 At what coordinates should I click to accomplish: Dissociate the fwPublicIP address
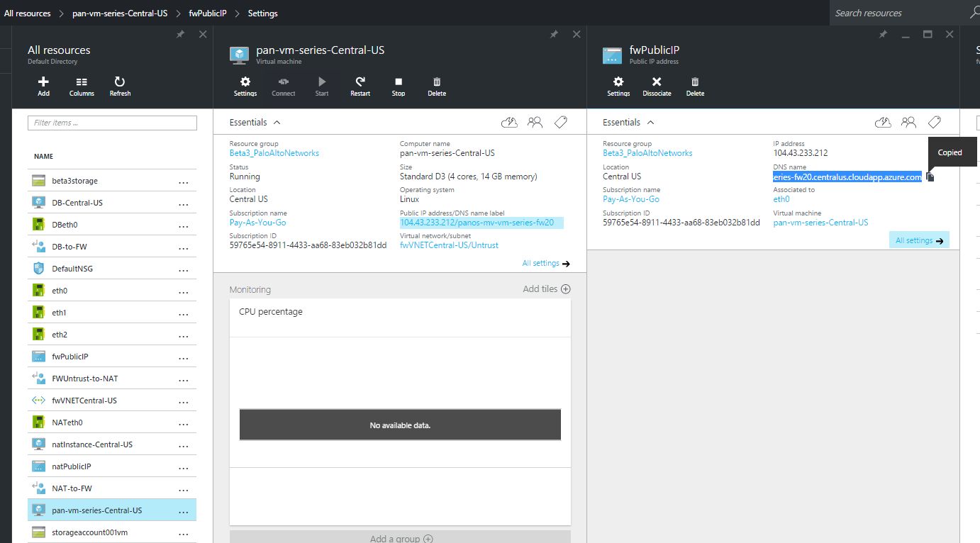click(x=657, y=86)
